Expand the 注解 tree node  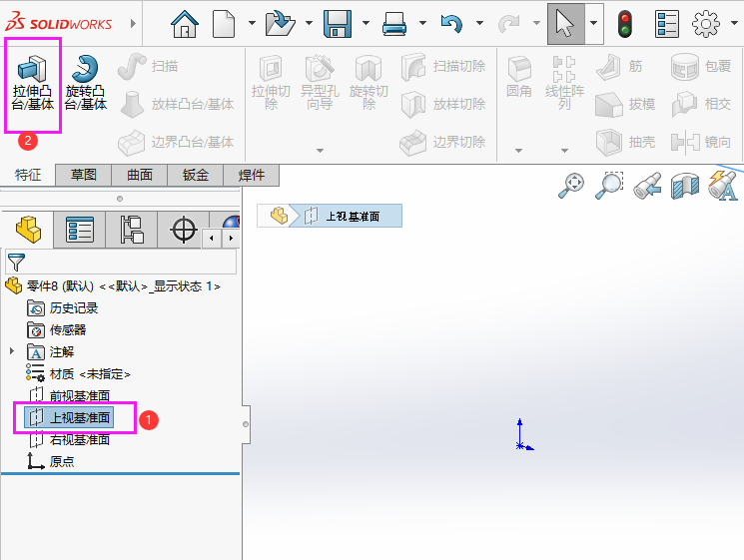pyautogui.click(x=12, y=351)
